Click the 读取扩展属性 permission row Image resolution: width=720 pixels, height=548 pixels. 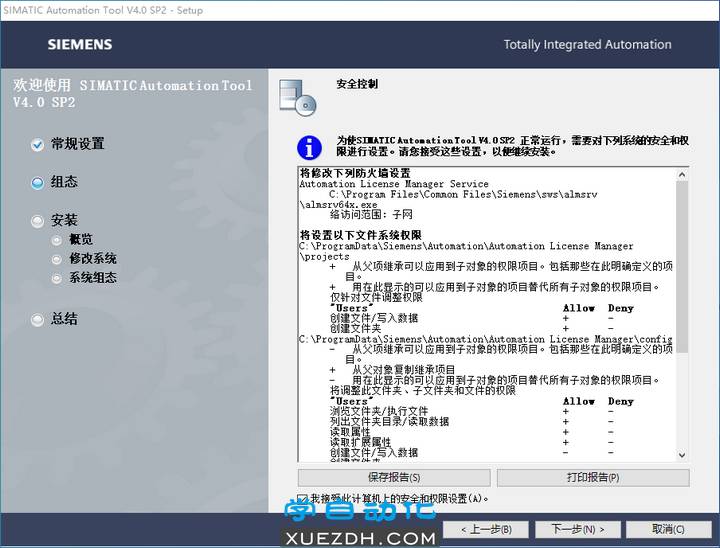pyautogui.click(x=360, y=442)
